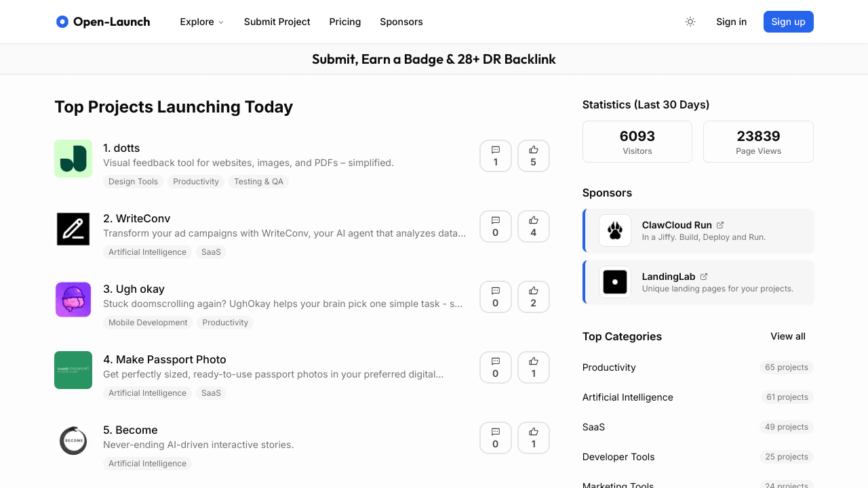
Task: Open the Submit Project page
Action: tap(277, 22)
